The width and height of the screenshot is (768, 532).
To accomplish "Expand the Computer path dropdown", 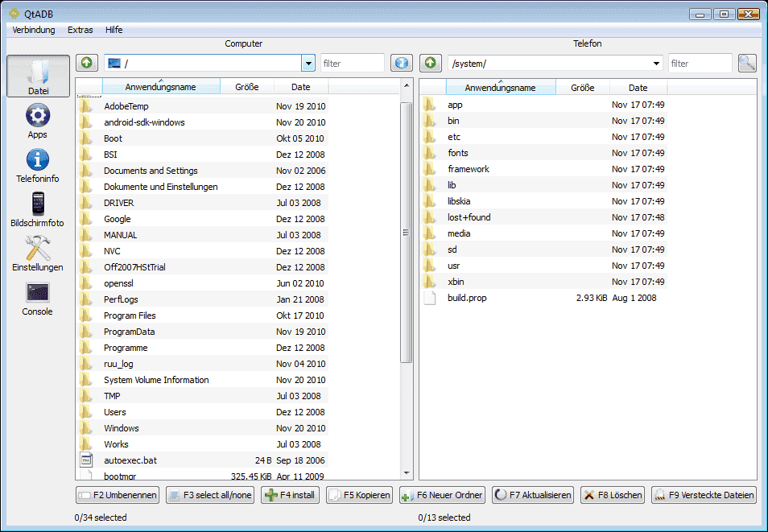I will pyautogui.click(x=308, y=64).
